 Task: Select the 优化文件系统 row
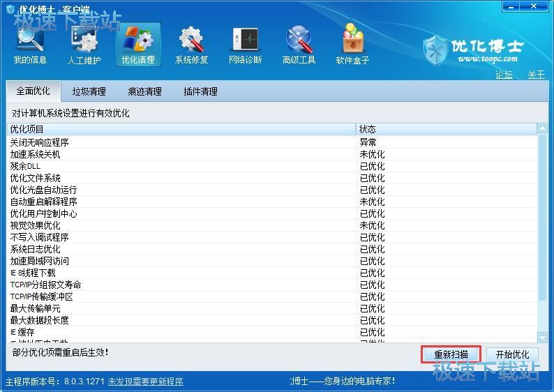(271, 178)
